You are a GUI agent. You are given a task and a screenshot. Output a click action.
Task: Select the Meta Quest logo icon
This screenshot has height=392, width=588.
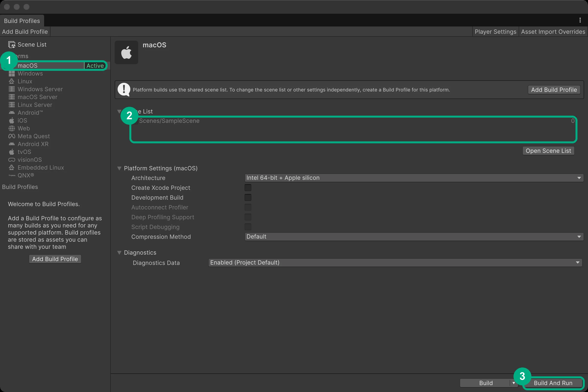(x=12, y=136)
